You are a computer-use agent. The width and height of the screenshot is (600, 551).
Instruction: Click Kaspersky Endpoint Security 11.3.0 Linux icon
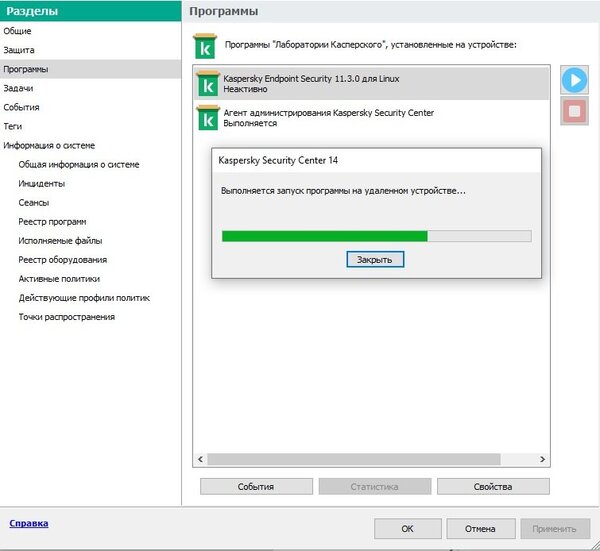pos(208,83)
